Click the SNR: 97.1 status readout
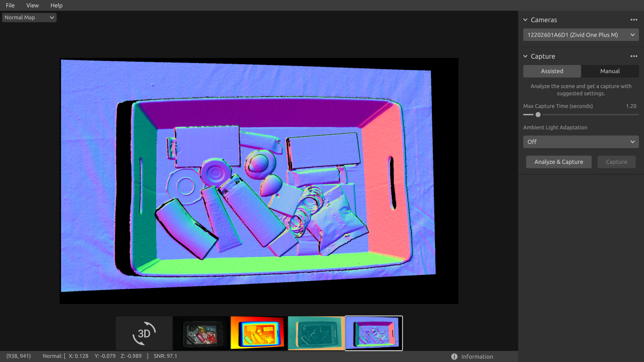The height and width of the screenshot is (362, 644). click(x=165, y=356)
